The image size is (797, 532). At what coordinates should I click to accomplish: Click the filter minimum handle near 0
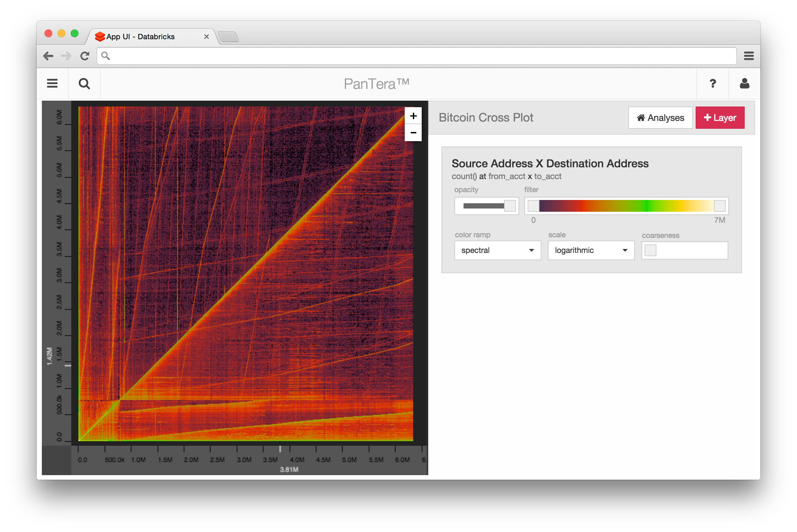pyautogui.click(x=533, y=206)
